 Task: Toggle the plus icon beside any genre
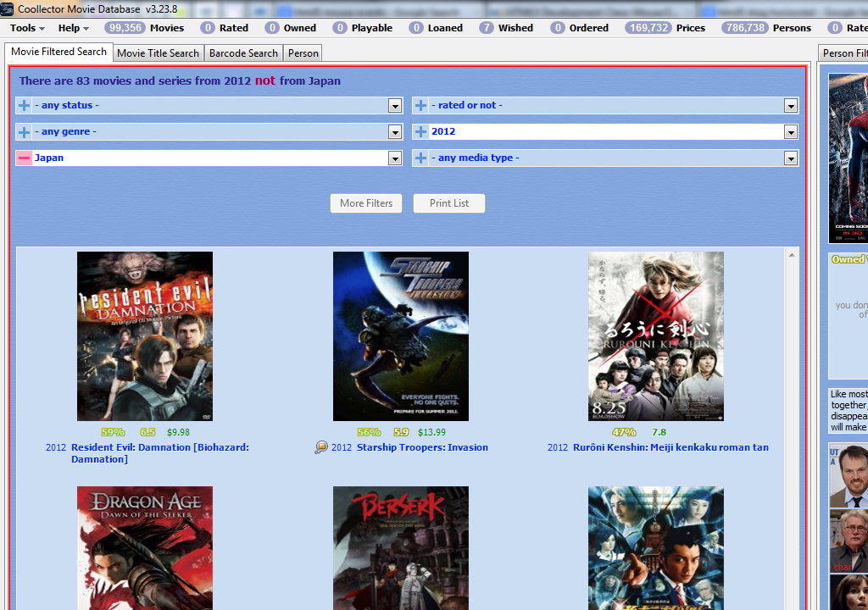(24, 131)
